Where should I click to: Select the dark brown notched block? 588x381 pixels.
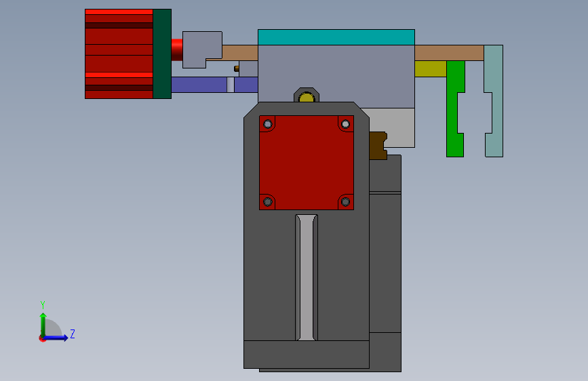[x=378, y=146]
